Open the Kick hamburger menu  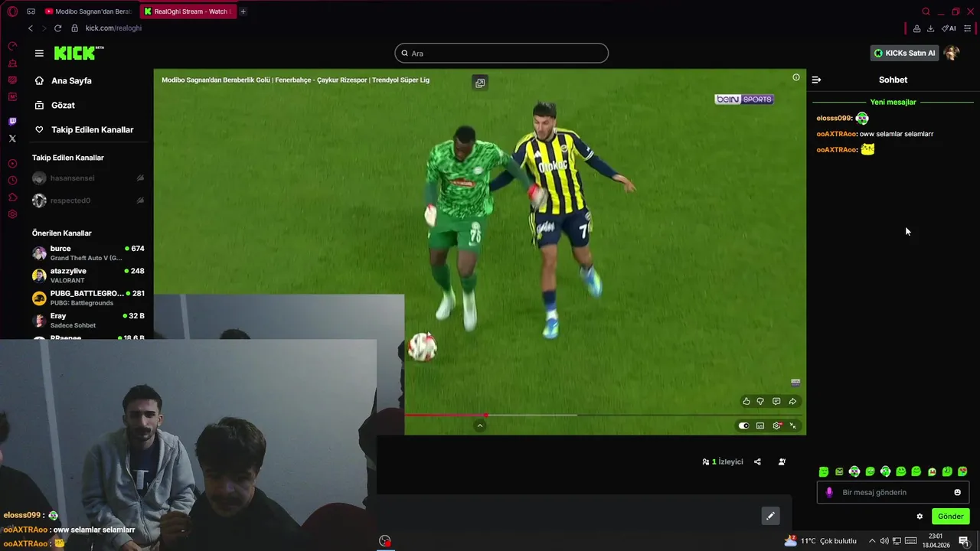point(39,54)
